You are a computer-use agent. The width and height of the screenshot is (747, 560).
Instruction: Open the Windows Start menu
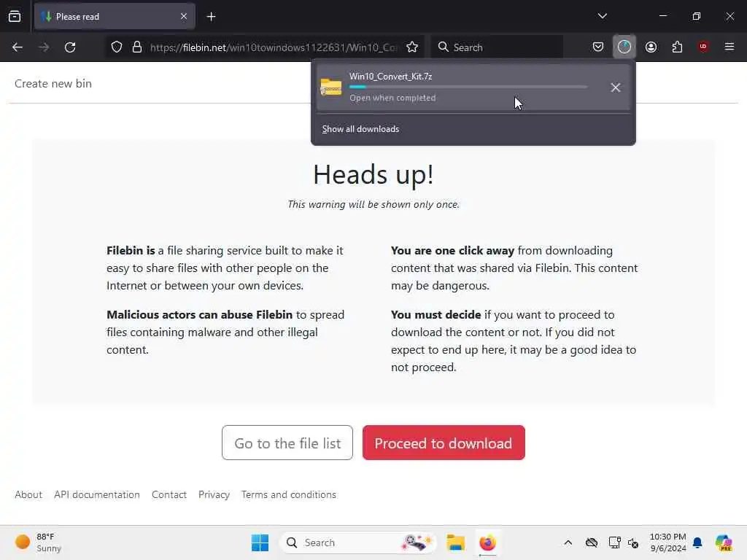click(x=260, y=542)
